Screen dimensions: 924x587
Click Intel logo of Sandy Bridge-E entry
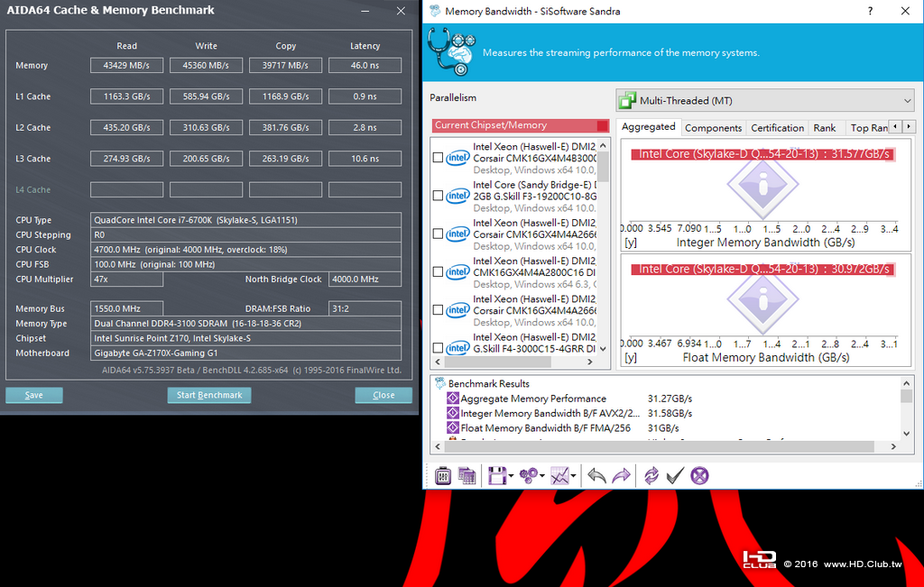[x=457, y=196]
